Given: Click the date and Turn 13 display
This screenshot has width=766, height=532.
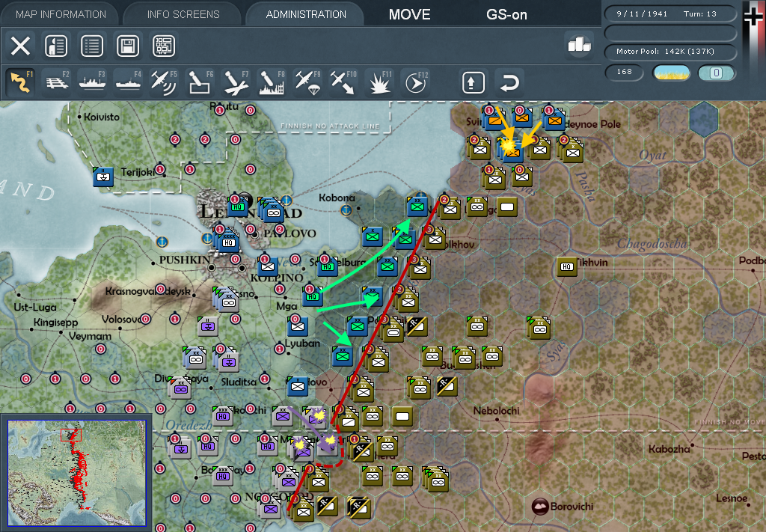Looking at the screenshot, I should [x=670, y=13].
